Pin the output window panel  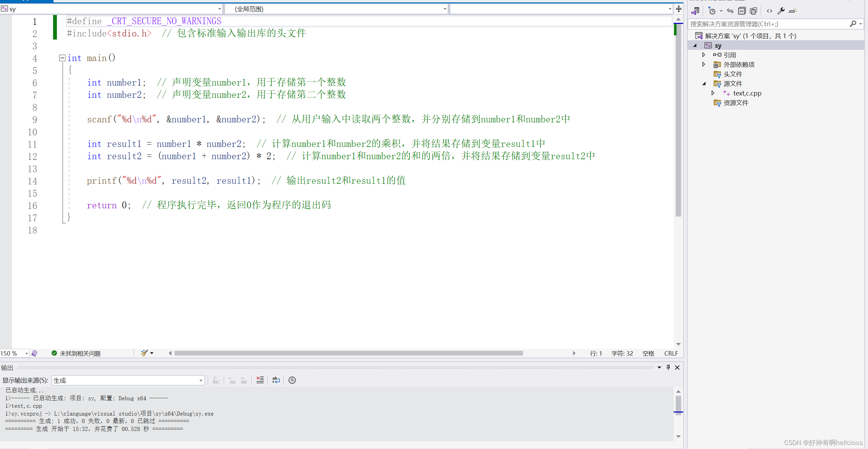point(668,367)
